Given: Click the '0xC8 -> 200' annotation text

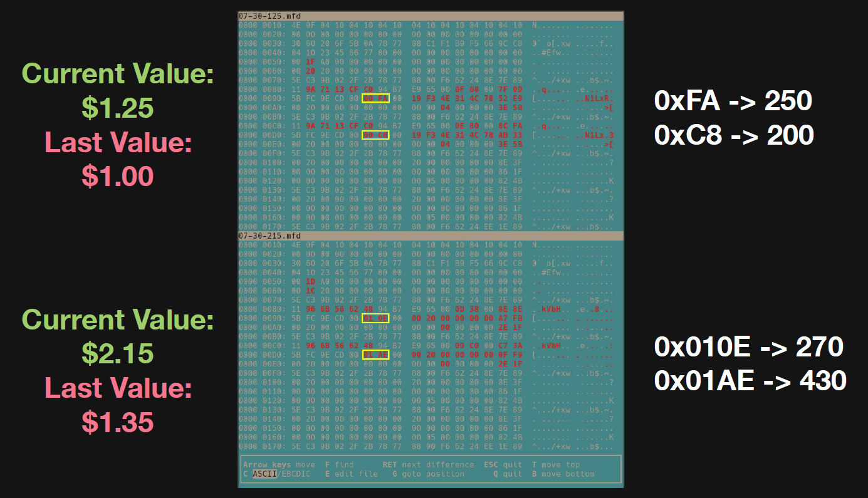Looking at the screenshot, I should click(x=734, y=135).
